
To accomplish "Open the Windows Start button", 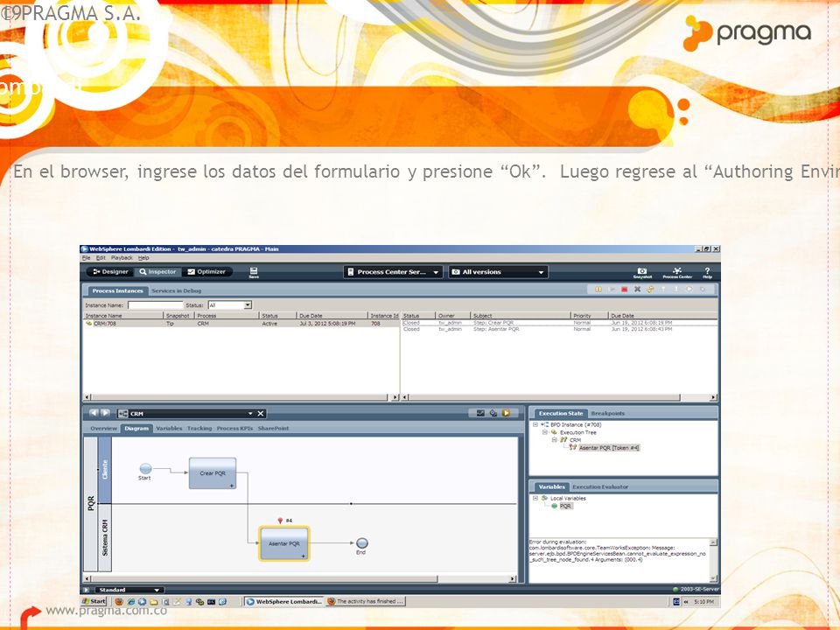I will tap(94, 602).
